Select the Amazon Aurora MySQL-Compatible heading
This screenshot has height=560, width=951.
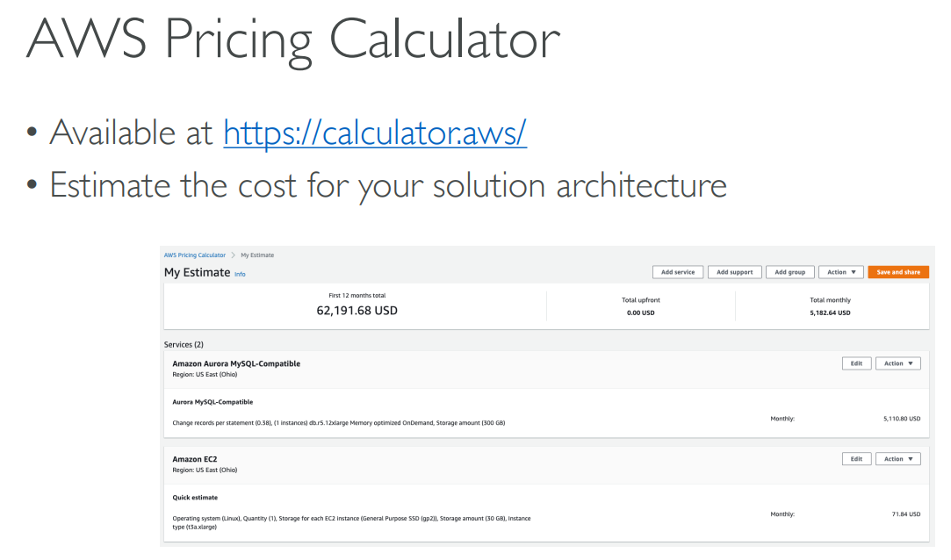[236, 363]
